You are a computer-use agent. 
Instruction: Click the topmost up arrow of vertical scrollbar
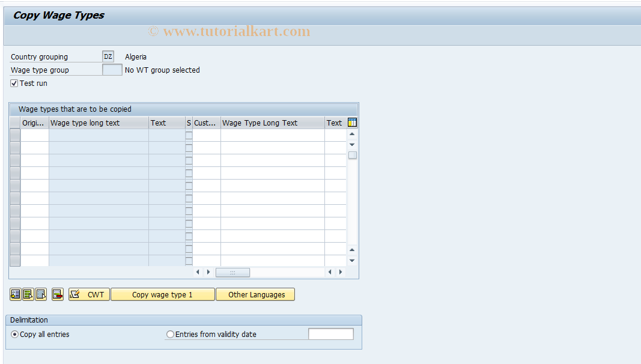352,134
